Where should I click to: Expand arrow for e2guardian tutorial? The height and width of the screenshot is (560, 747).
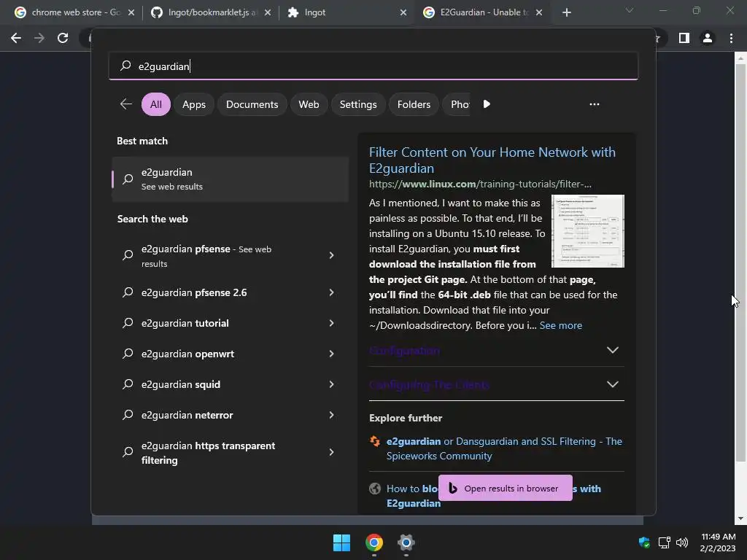[x=331, y=323]
